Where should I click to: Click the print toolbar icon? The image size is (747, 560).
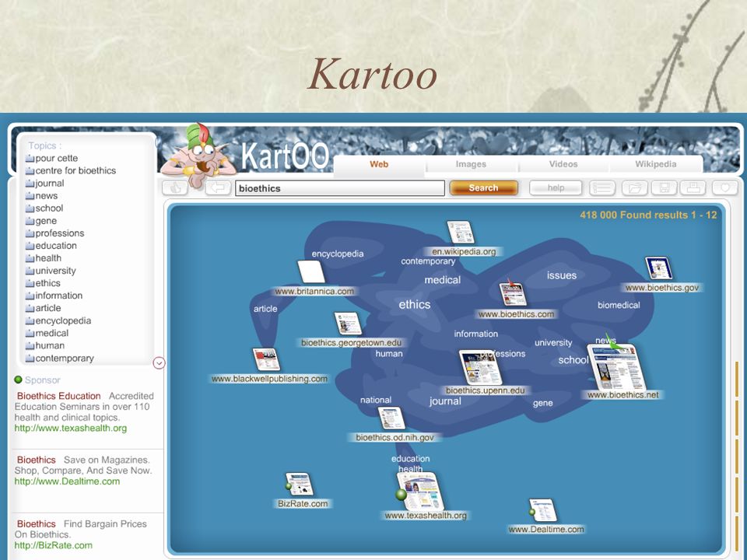[x=693, y=188]
